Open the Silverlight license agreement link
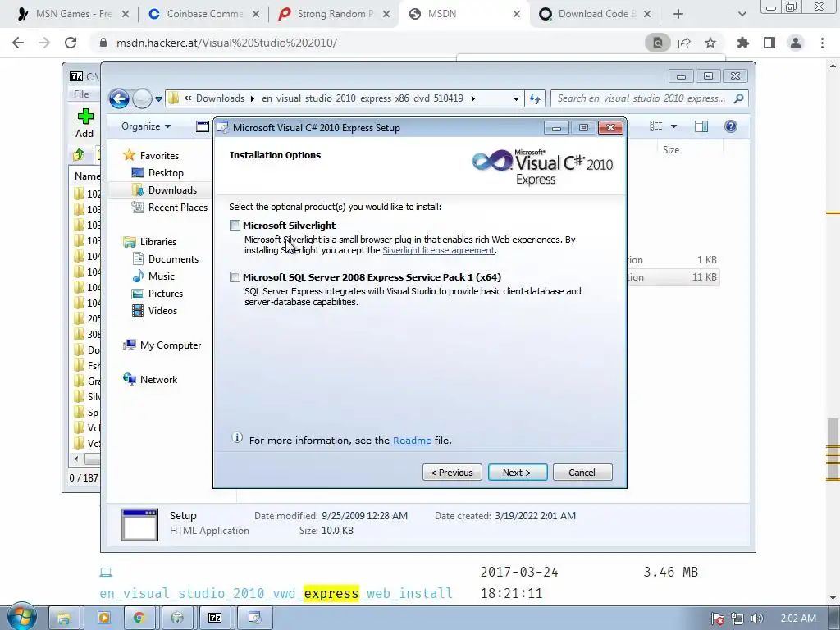 (x=438, y=250)
